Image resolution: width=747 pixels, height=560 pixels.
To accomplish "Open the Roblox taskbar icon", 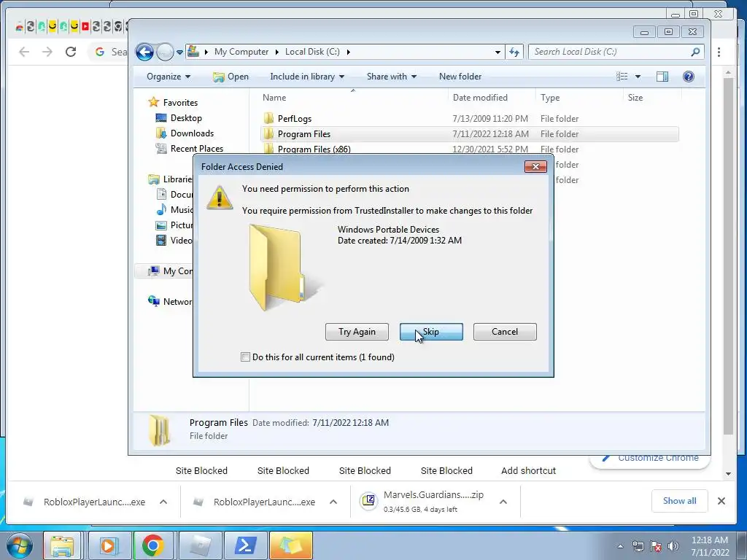I will [x=200, y=545].
